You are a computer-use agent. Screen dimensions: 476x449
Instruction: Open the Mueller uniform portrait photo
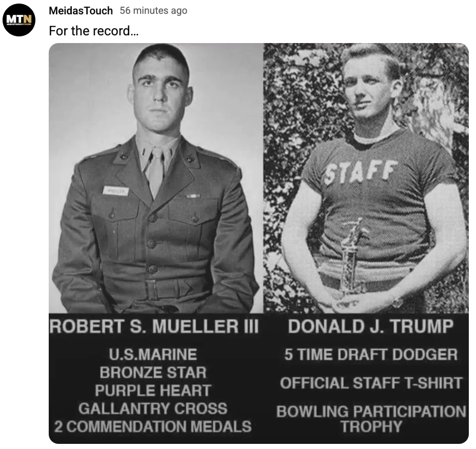[156, 178]
